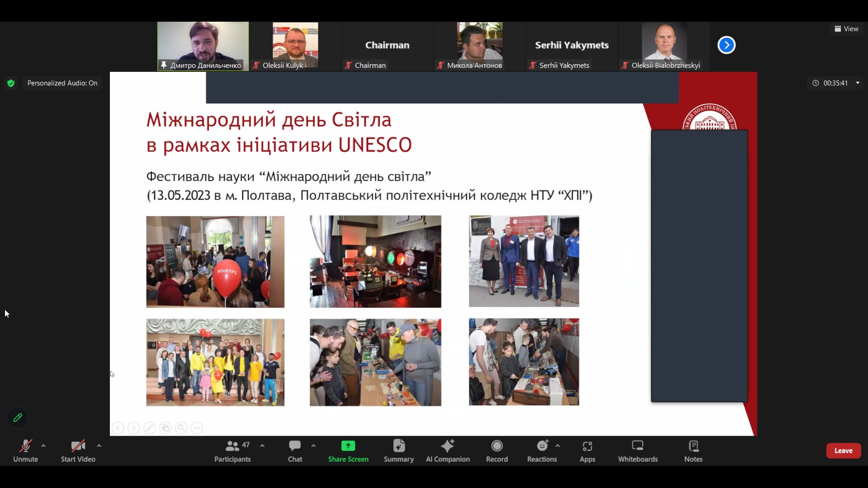868x488 pixels.
Task: Click the Summary icon
Action: point(399,450)
